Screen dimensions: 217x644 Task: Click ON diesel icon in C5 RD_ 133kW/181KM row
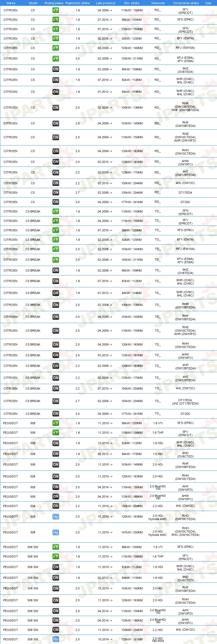tap(56, 162)
